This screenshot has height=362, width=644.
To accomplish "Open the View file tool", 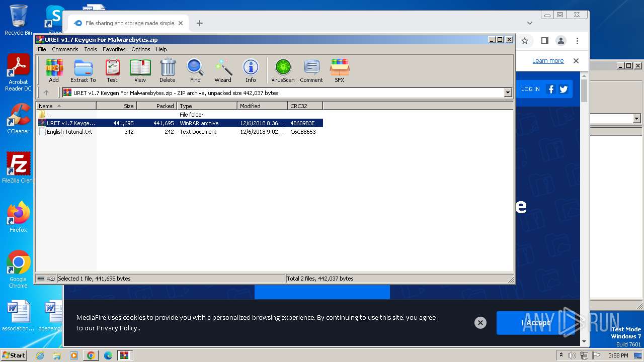I will tap(140, 71).
